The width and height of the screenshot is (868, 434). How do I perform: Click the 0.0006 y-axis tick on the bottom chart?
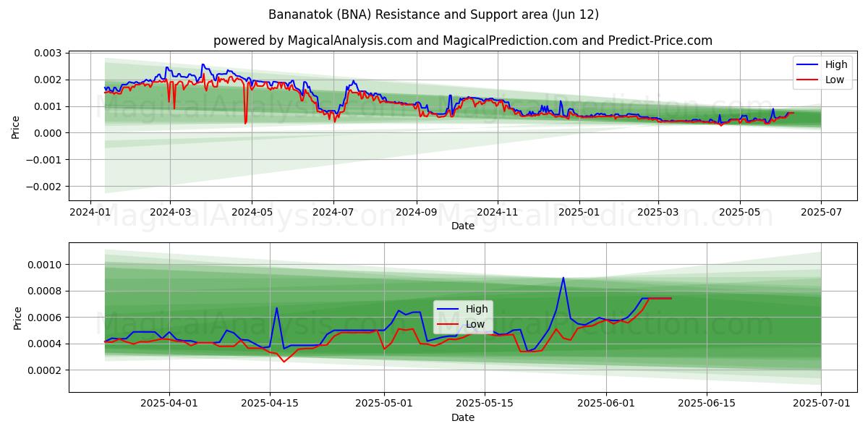46,318
